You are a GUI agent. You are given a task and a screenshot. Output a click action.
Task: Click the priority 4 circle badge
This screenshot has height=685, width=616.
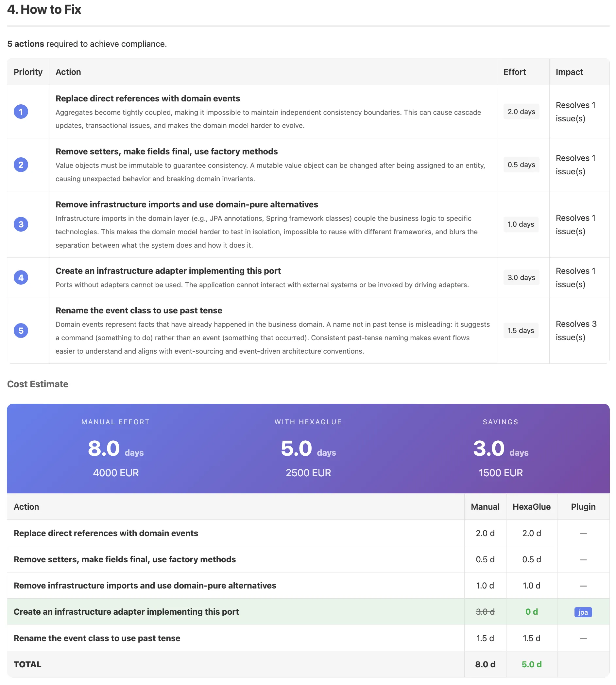click(21, 278)
